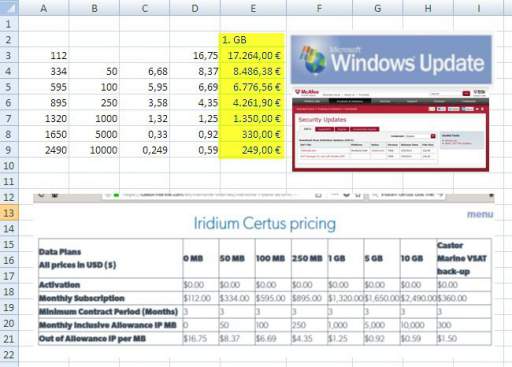Select the highlighted row 13 header
Screen dimensions: 512x367
click(x=9, y=213)
